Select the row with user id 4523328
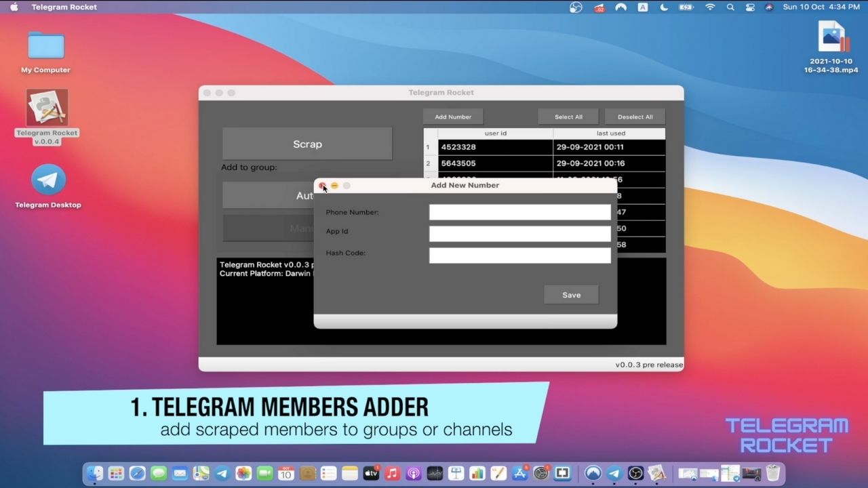The width and height of the screenshot is (868, 488). click(x=495, y=147)
